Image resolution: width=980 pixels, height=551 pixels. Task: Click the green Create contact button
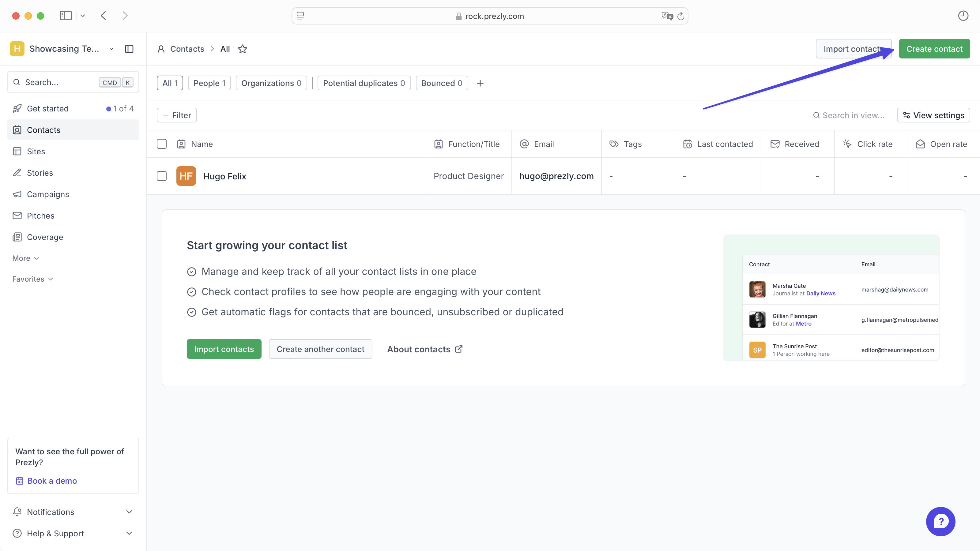click(x=934, y=49)
